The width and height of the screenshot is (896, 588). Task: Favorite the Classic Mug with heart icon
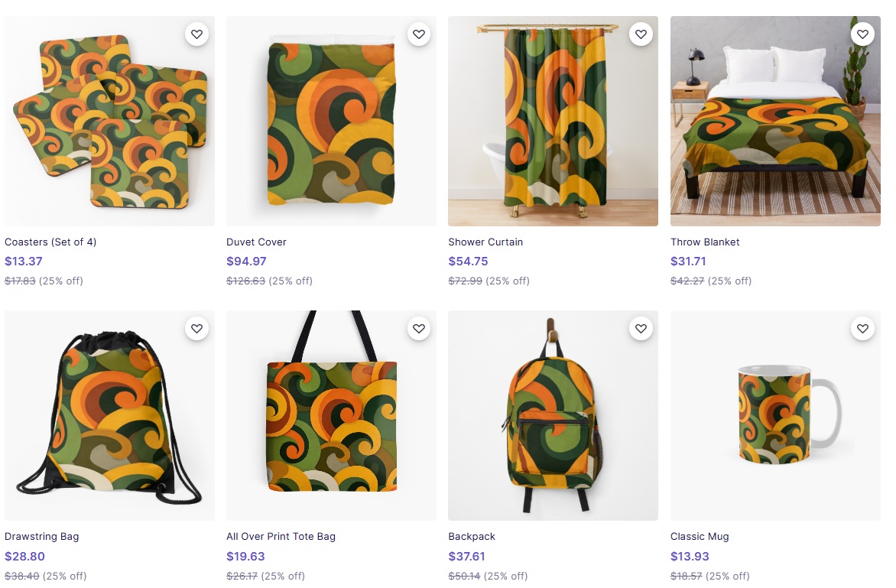click(x=862, y=329)
